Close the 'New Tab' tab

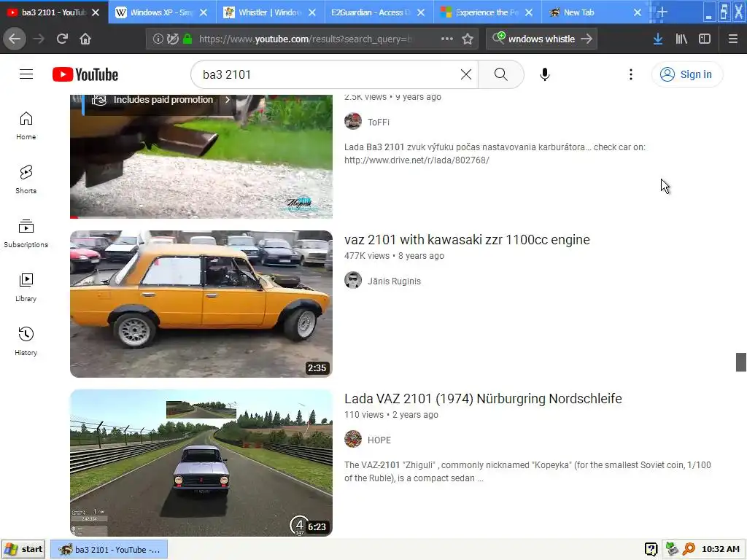pyautogui.click(x=638, y=12)
